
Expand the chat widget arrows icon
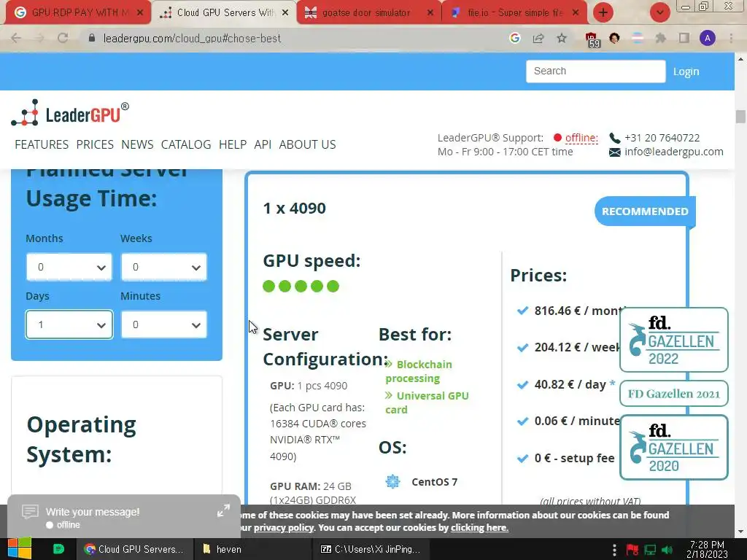point(223,510)
